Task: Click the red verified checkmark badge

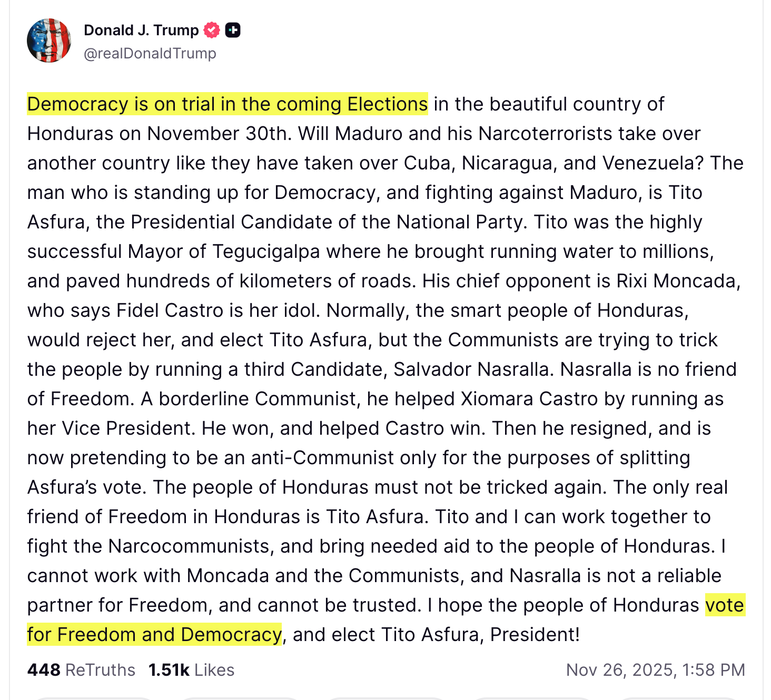Action: pos(212,31)
